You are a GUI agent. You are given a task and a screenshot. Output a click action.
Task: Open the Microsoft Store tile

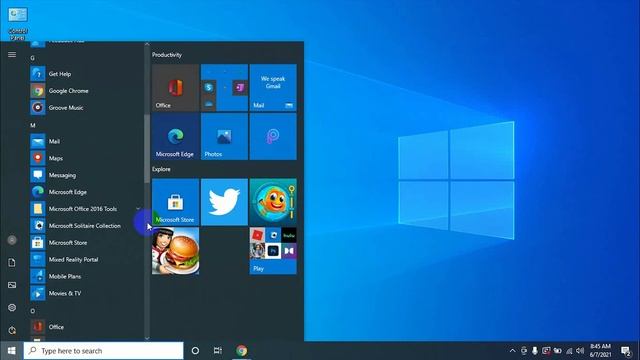[176, 202]
